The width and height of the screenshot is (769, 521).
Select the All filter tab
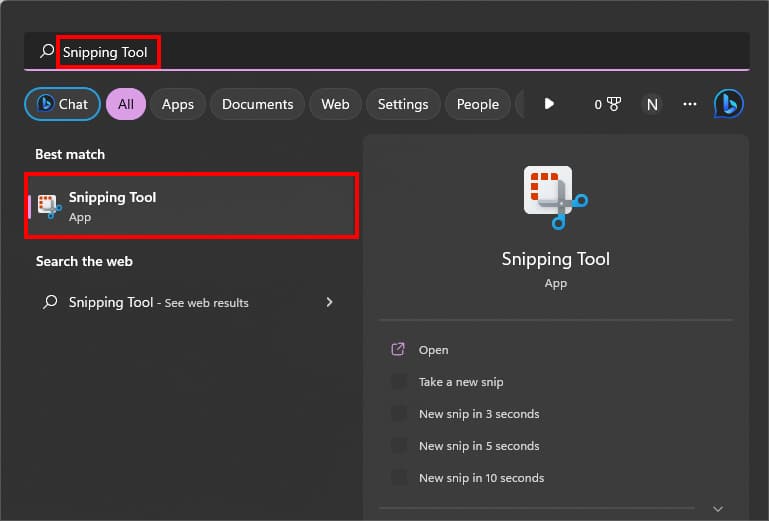click(x=126, y=104)
